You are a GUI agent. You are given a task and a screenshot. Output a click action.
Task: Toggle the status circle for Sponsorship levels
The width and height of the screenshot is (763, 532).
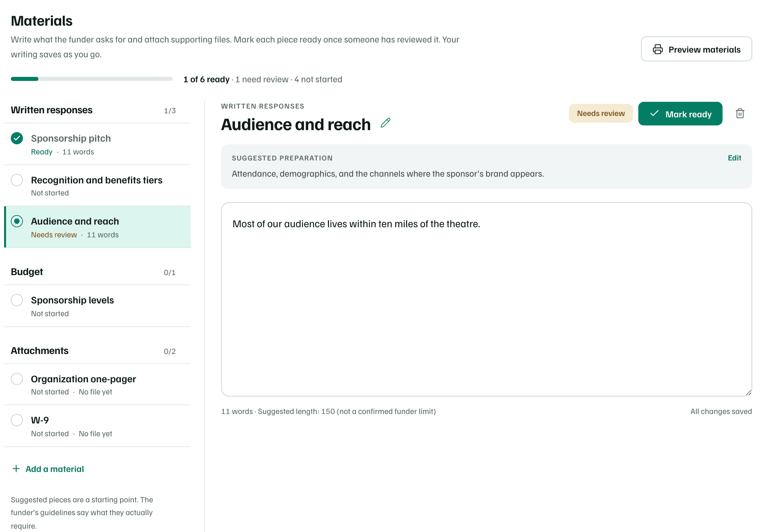17,300
